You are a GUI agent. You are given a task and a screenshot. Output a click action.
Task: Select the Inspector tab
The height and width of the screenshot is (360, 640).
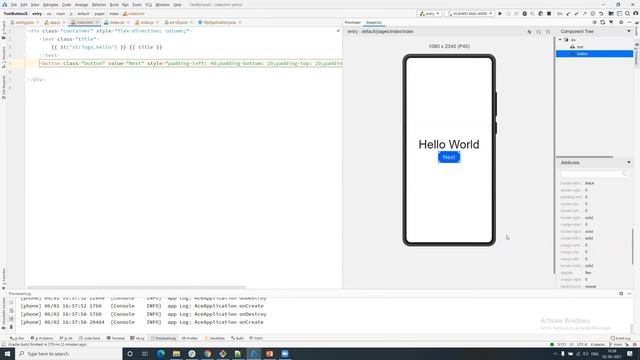374,22
